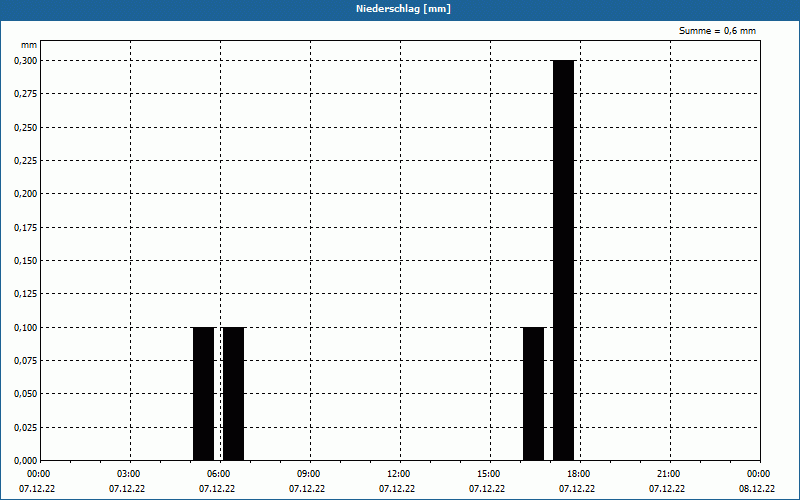This screenshot has height=500, width=800.
Task: Click the y-axis label 0,250
Action: (26, 128)
